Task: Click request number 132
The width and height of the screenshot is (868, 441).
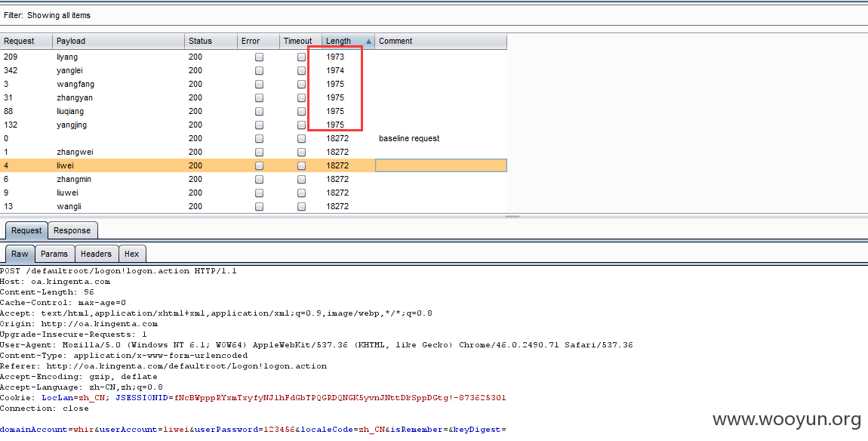Action: point(11,125)
